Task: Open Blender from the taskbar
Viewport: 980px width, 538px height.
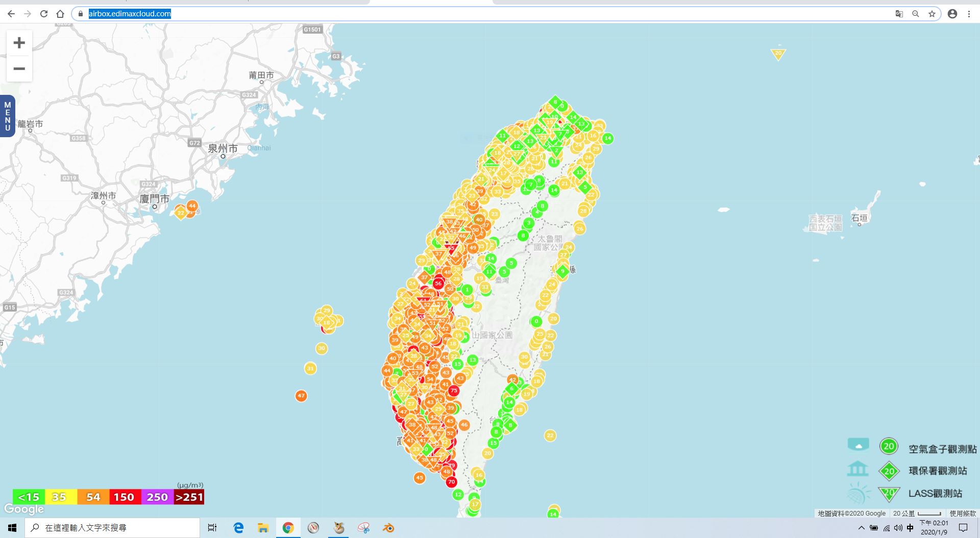Action: click(x=388, y=528)
